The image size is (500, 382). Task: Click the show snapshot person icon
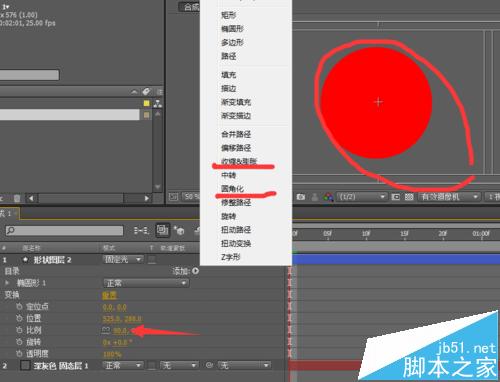click(x=315, y=197)
